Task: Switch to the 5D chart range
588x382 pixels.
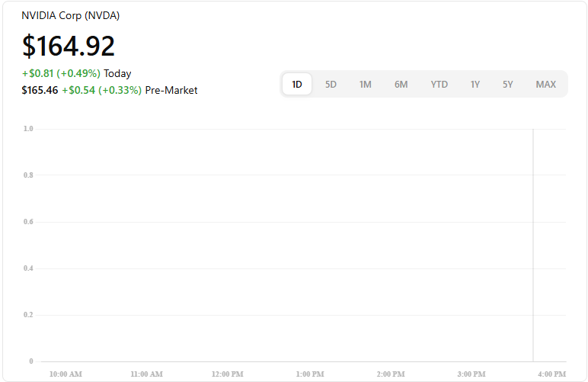Action: (331, 84)
